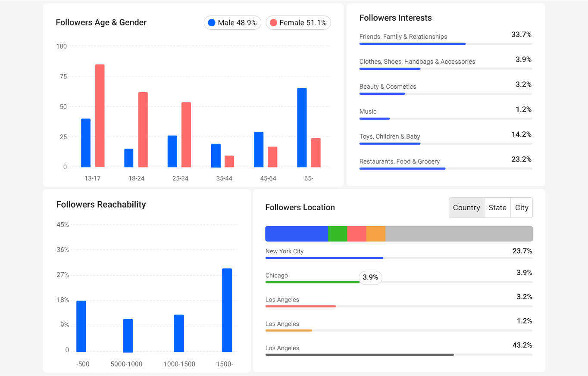Viewport: 588px width, 376px height.
Task: Click the male bar for ages 35-44
Action: tap(216, 155)
